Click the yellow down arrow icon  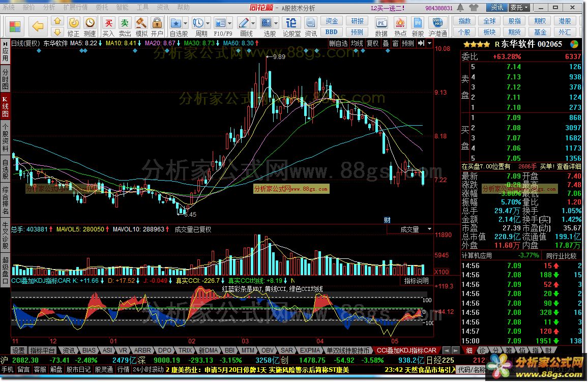pos(57,32)
